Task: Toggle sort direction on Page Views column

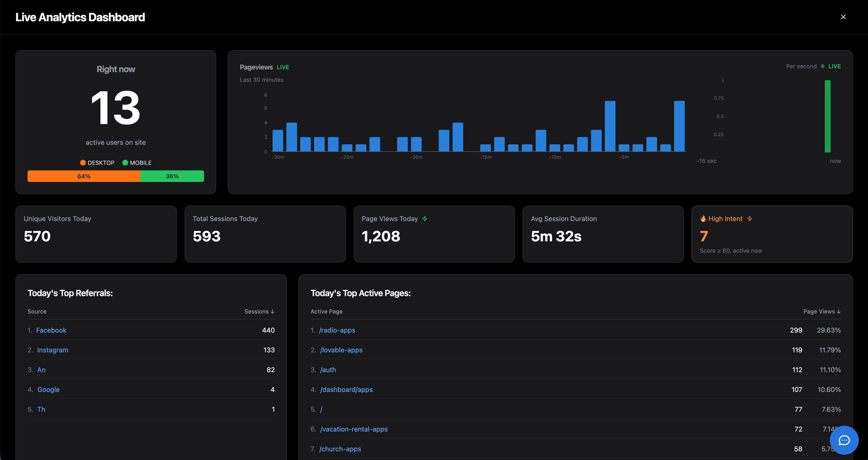Action: 838,311
